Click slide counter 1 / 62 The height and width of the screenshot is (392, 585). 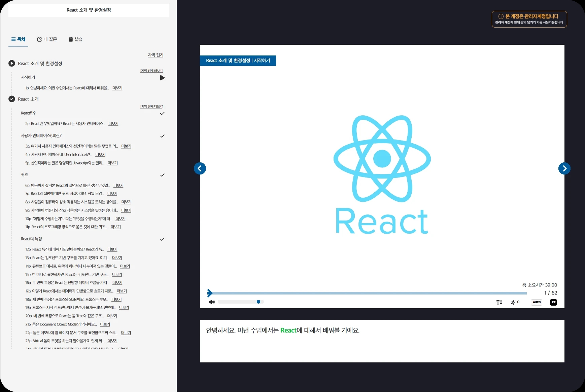coord(551,293)
